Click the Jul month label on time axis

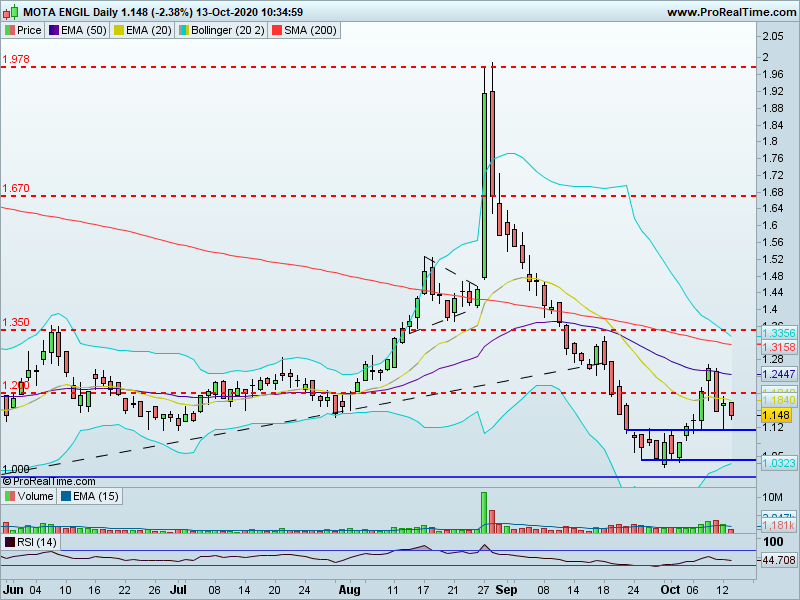(x=178, y=590)
